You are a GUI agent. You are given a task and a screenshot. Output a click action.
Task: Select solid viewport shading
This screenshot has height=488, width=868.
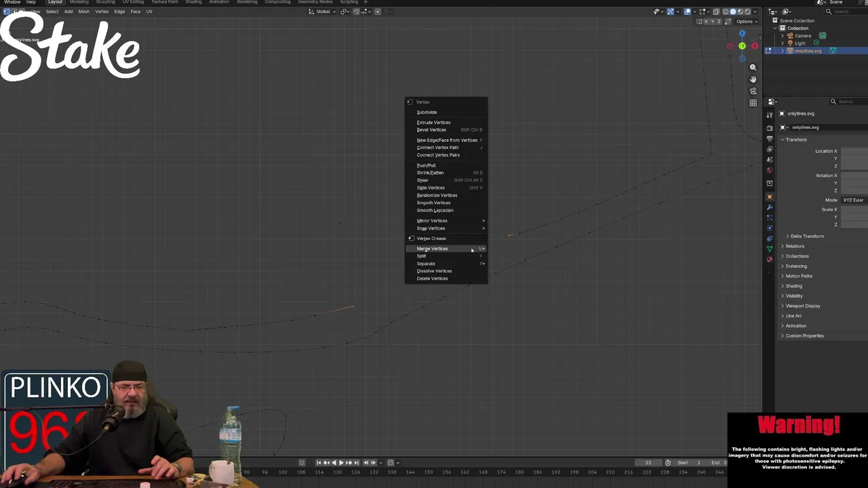[733, 12]
